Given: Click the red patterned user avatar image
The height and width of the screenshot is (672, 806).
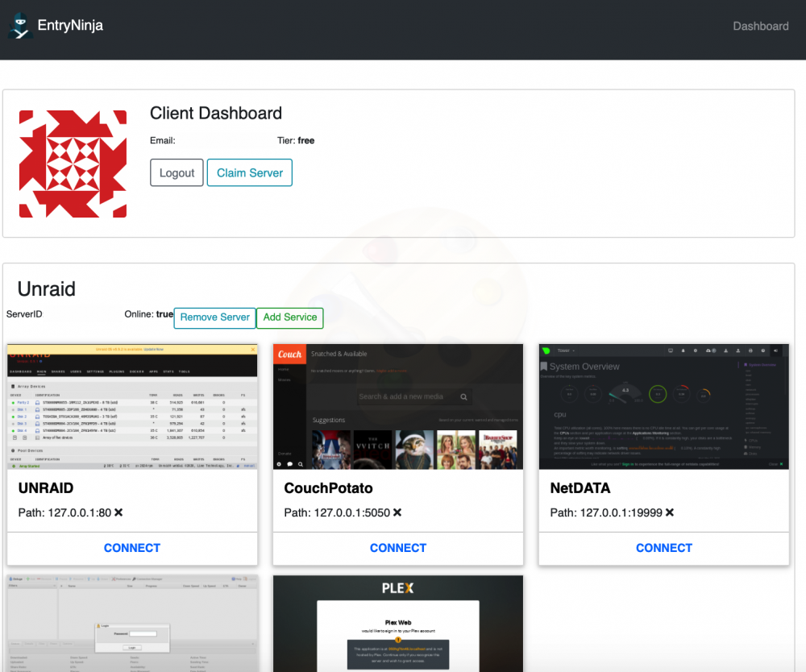Looking at the screenshot, I should 73,164.
